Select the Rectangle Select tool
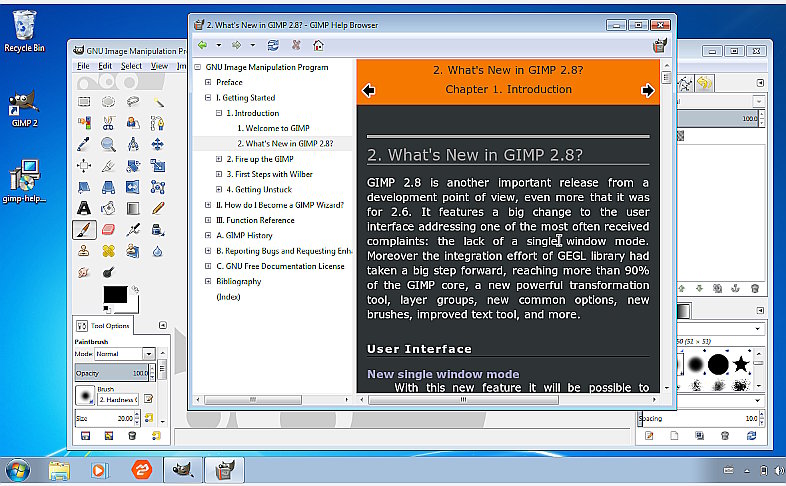 coord(84,102)
